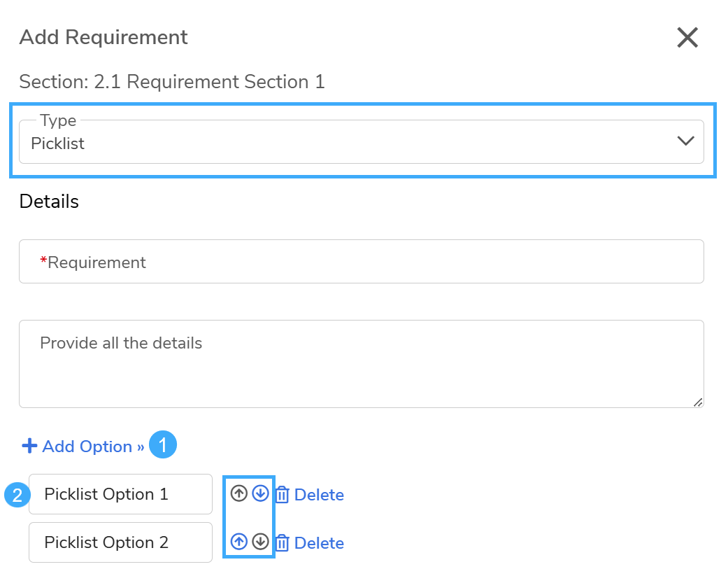Focus the Requirement text field
The height and width of the screenshot is (576, 728).
pos(361,262)
